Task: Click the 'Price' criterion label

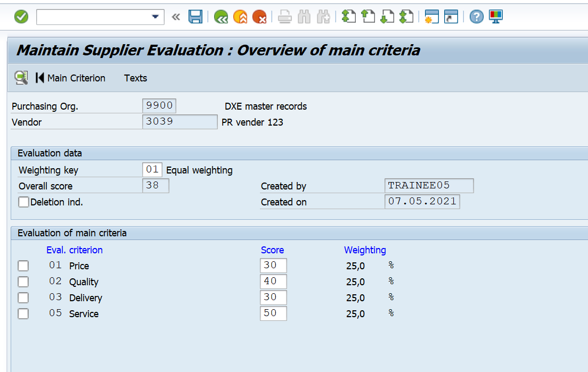Action: click(x=79, y=266)
